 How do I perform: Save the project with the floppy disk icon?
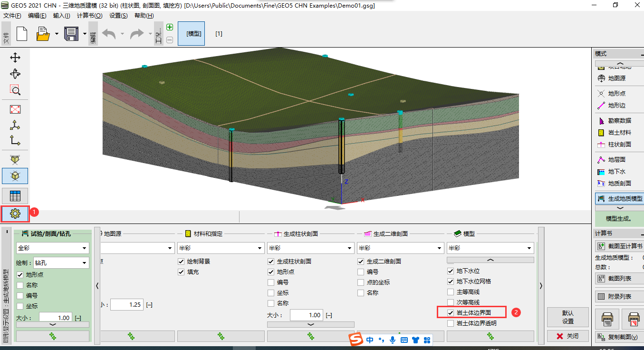[71, 34]
